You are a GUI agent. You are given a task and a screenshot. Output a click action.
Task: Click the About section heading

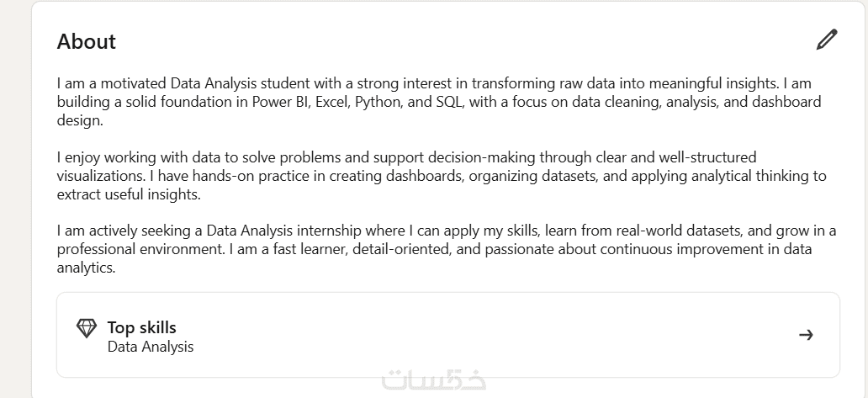[87, 41]
